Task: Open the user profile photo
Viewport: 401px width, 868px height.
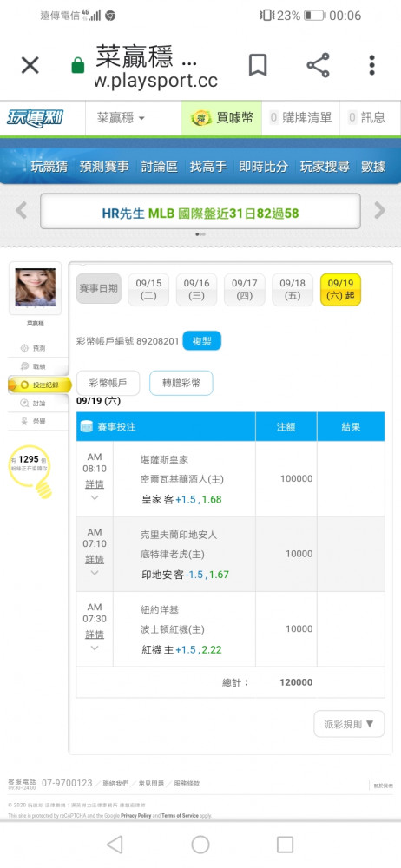Action: [x=36, y=287]
